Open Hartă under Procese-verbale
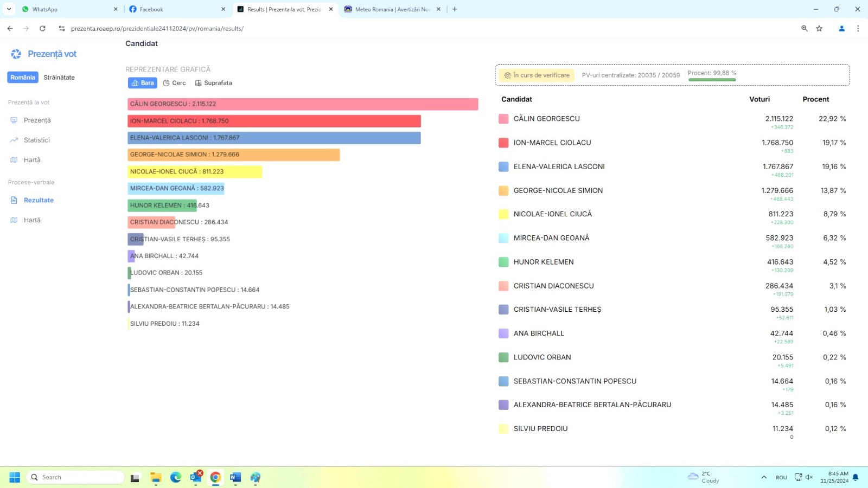The width and height of the screenshot is (868, 488). [x=32, y=220]
